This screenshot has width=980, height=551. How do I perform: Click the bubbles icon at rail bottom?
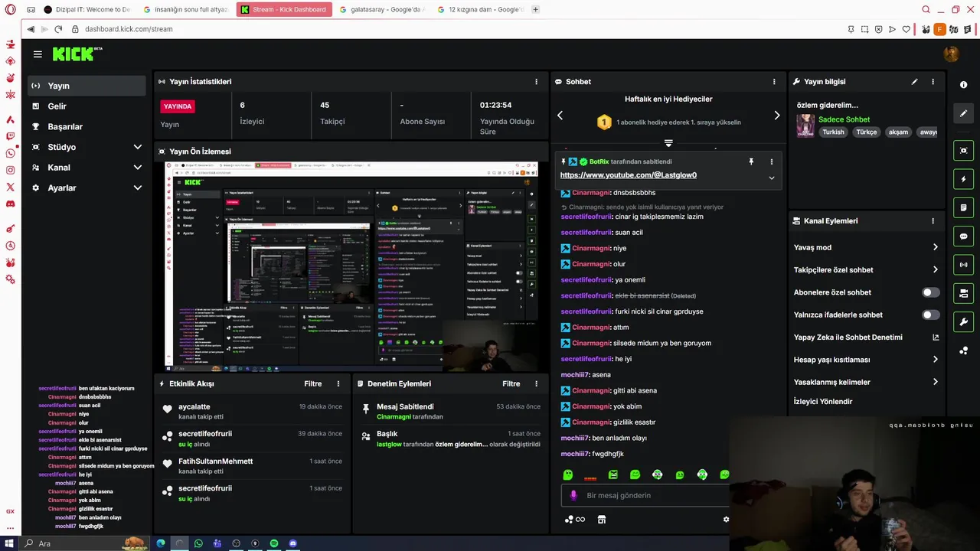[x=963, y=350]
